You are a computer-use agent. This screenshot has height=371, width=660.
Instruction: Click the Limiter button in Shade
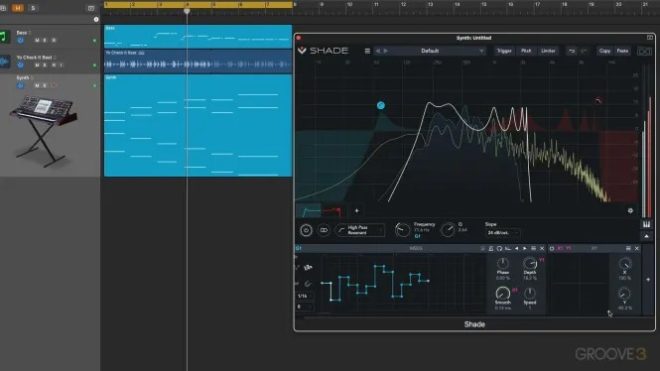click(x=548, y=51)
